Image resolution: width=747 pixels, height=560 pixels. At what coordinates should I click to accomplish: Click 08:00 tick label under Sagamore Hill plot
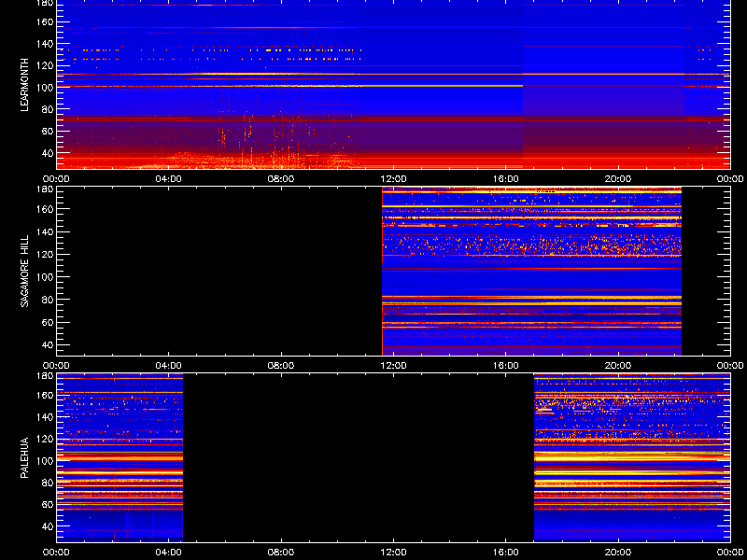pyautogui.click(x=281, y=366)
